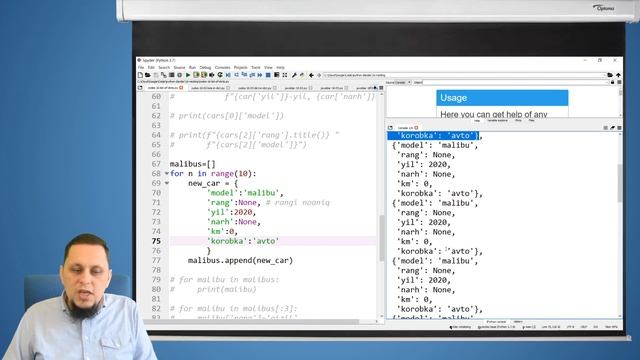This screenshot has height=360, width=640.
Task: Switch to the third editor file tab
Action: [256, 88]
